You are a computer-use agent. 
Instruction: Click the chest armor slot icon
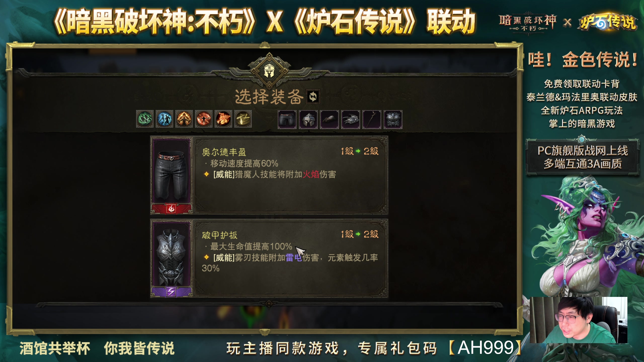point(393,119)
